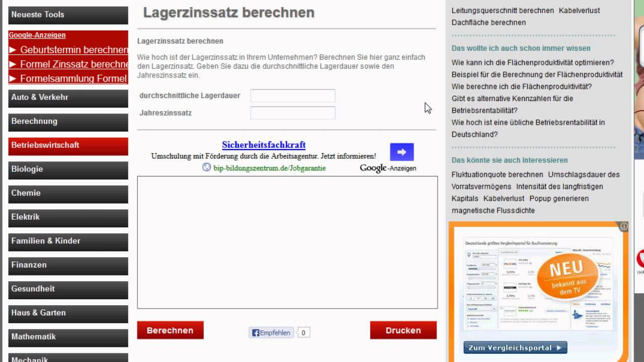Image resolution: width=644 pixels, height=362 pixels.
Task: Open Fluktuationquote berechnen link
Action: click(x=497, y=174)
